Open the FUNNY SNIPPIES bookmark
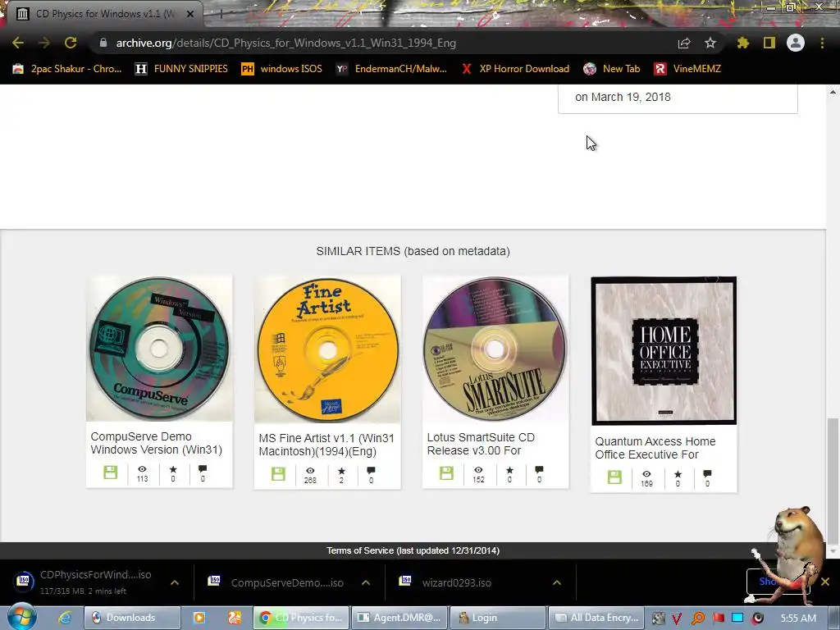 click(182, 69)
